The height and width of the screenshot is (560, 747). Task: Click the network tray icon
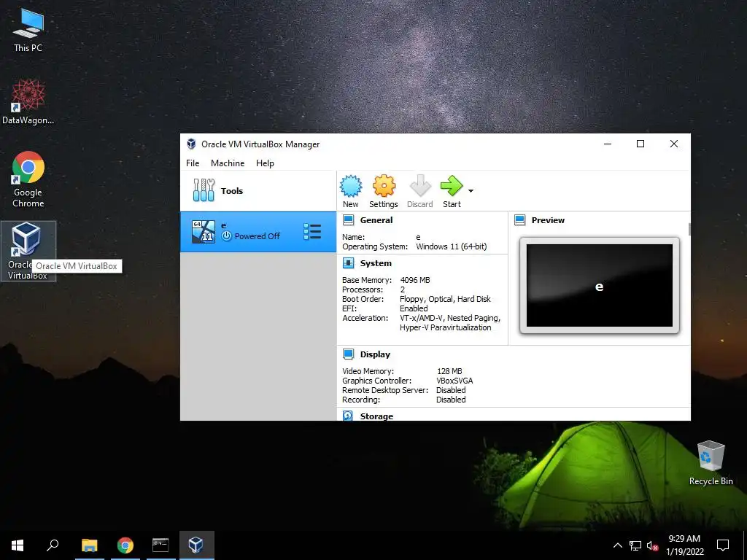click(x=635, y=545)
